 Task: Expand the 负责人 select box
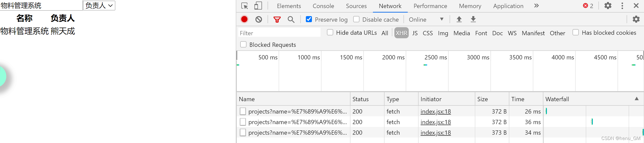[99, 6]
